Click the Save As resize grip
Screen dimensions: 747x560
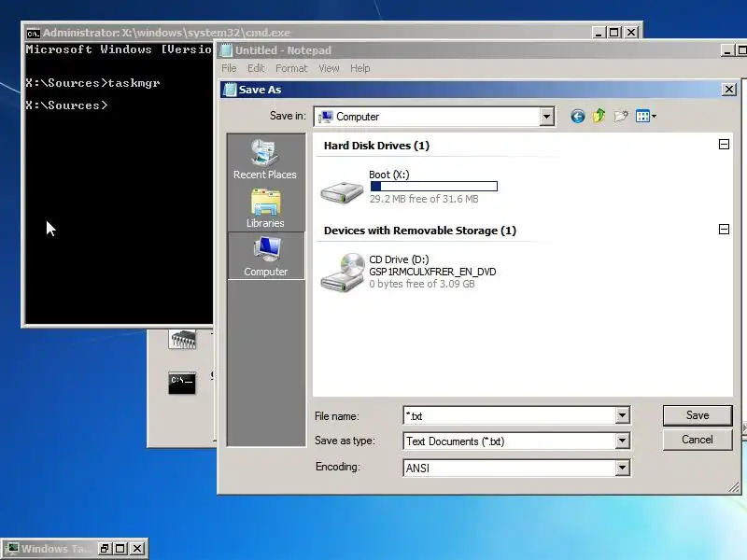(x=734, y=487)
